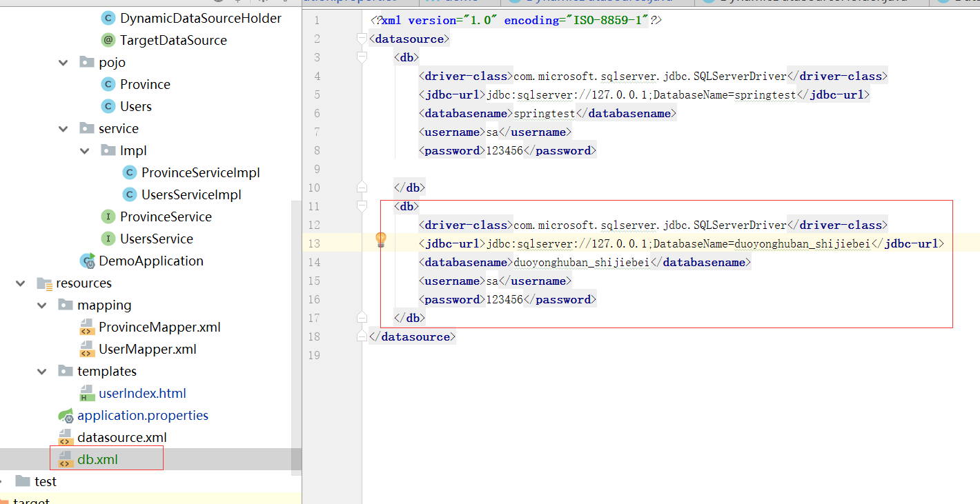Viewport: 980px width, 504px height.
Task: Click the pojo package folder icon
Action: coord(86,62)
